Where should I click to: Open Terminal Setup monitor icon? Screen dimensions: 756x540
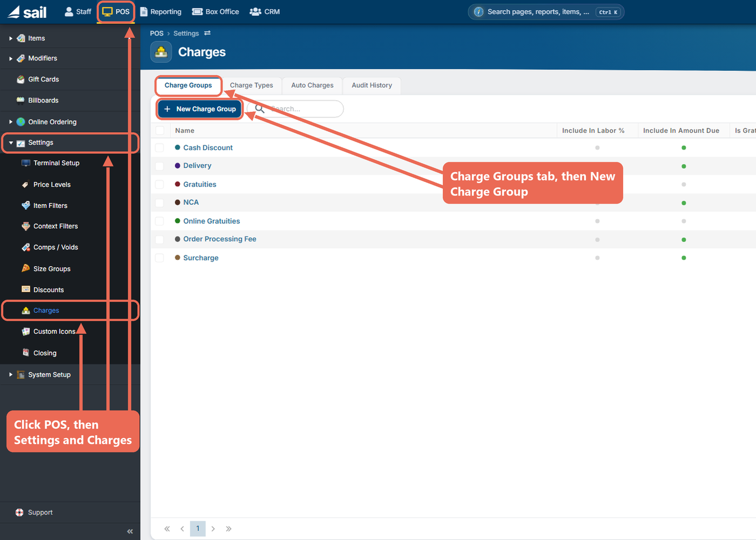pyautogui.click(x=26, y=163)
